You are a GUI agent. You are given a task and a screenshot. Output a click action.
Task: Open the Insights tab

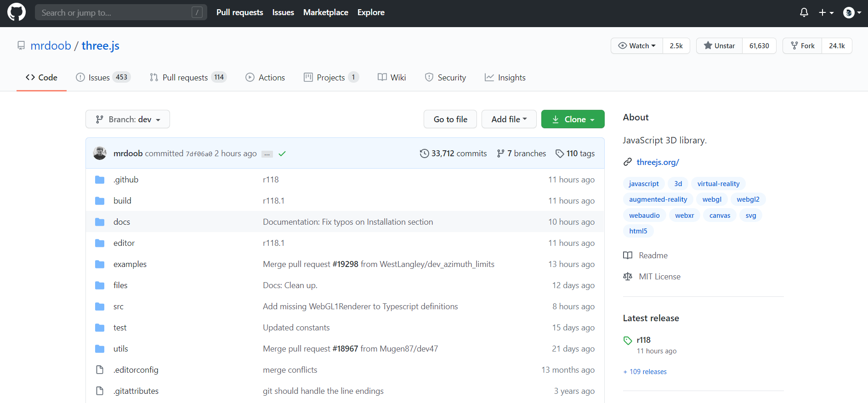click(x=505, y=77)
